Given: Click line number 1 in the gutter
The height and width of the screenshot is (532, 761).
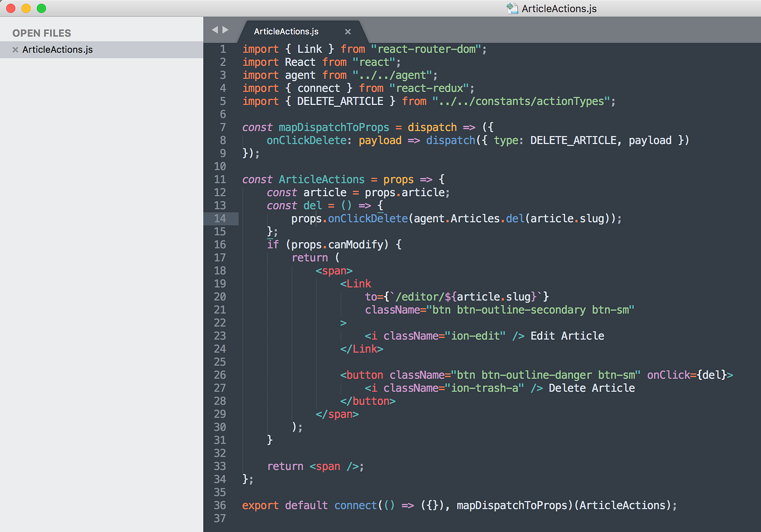Looking at the screenshot, I should click(222, 49).
